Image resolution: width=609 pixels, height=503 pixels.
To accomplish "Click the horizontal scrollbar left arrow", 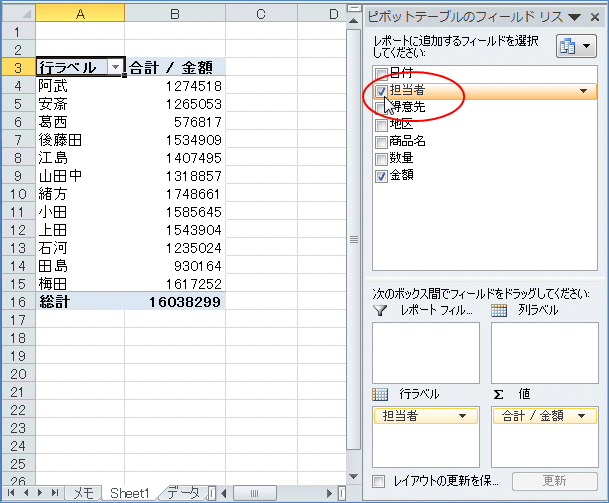I will (x=224, y=494).
